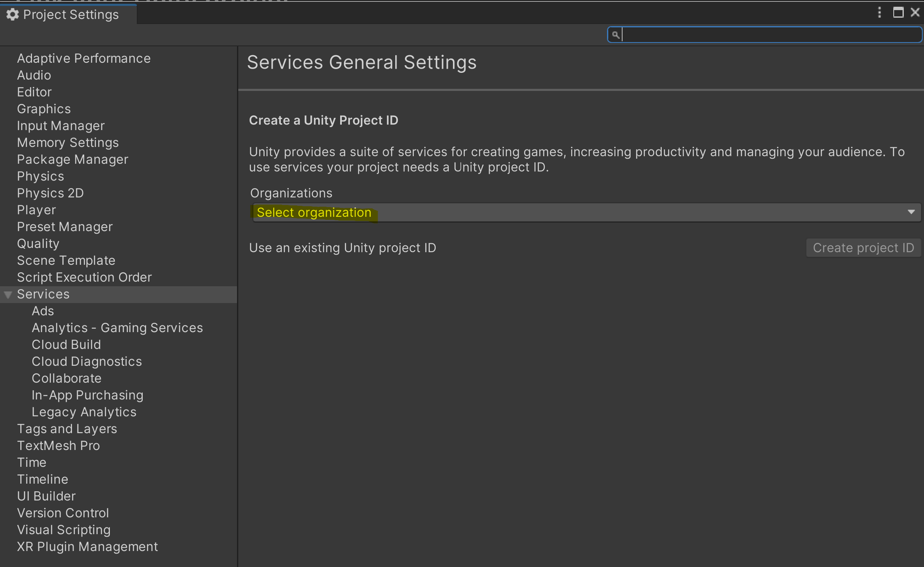Open Tags and Layers settings
924x567 pixels.
click(x=67, y=429)
